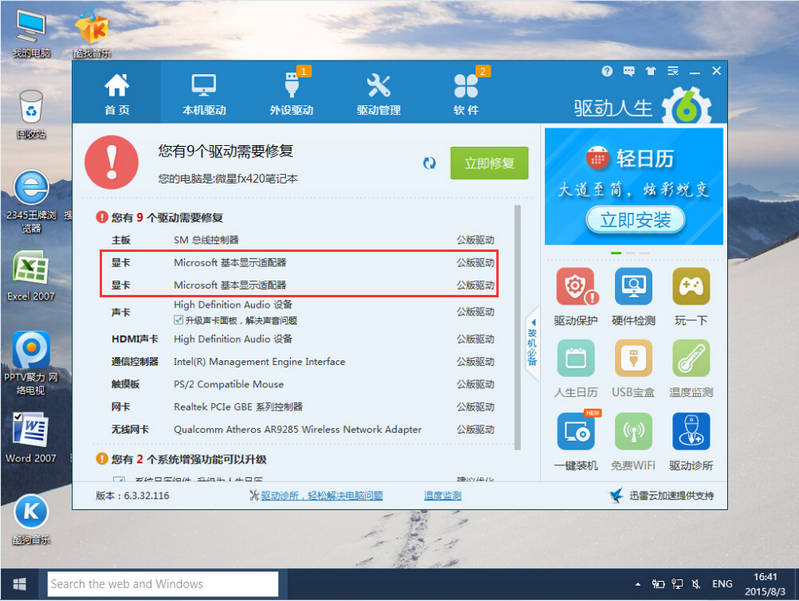Select the Qualcomm Atheros AR9285 row
This screenshot has height=601, width=799.
303,429
